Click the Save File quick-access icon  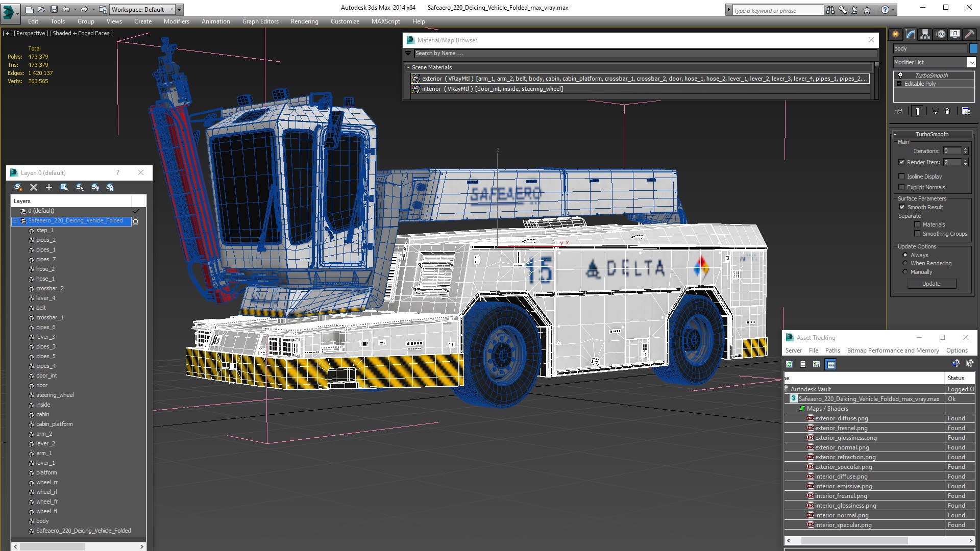[x=54, y=9]
